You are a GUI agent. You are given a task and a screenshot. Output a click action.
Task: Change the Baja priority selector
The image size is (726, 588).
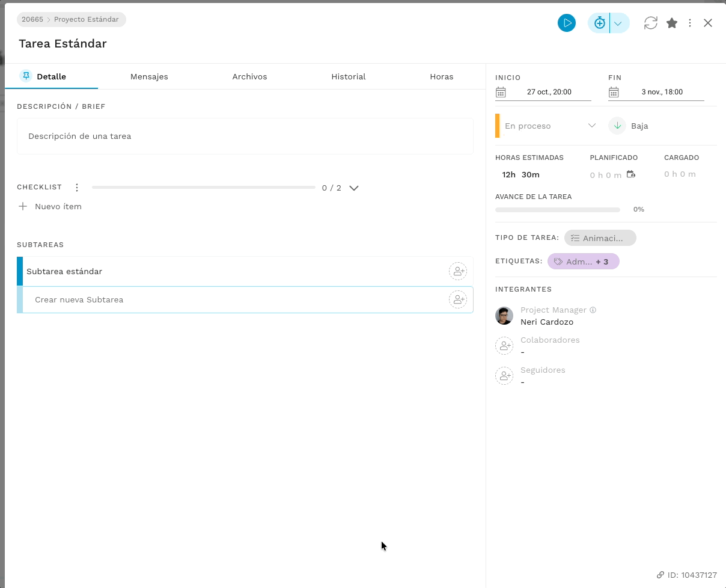629,126
